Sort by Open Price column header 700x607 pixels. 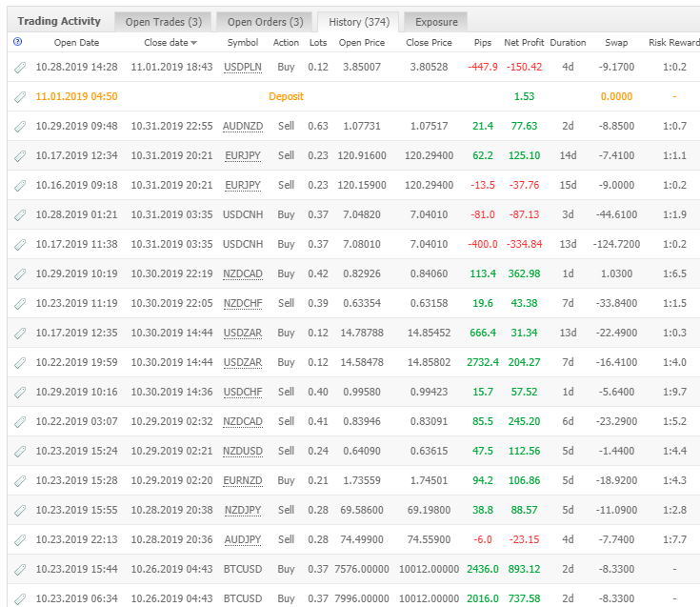pos(362,43)
